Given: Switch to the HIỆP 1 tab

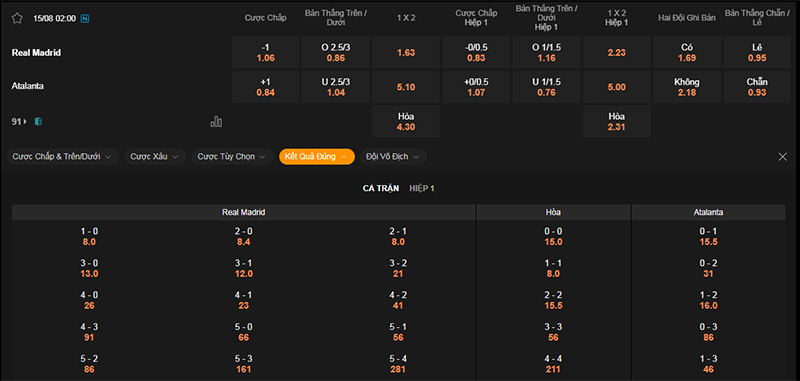Looking at the screenshot, I should 422,188.
